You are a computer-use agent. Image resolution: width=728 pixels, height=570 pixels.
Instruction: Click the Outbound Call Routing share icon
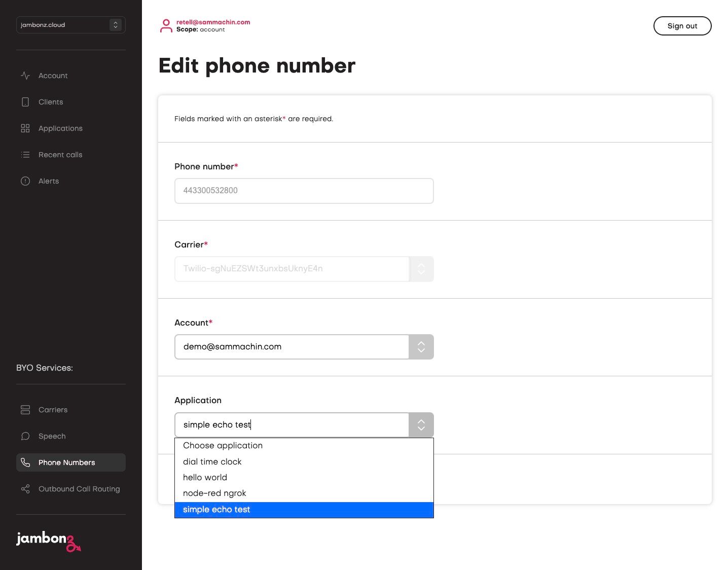25,489
